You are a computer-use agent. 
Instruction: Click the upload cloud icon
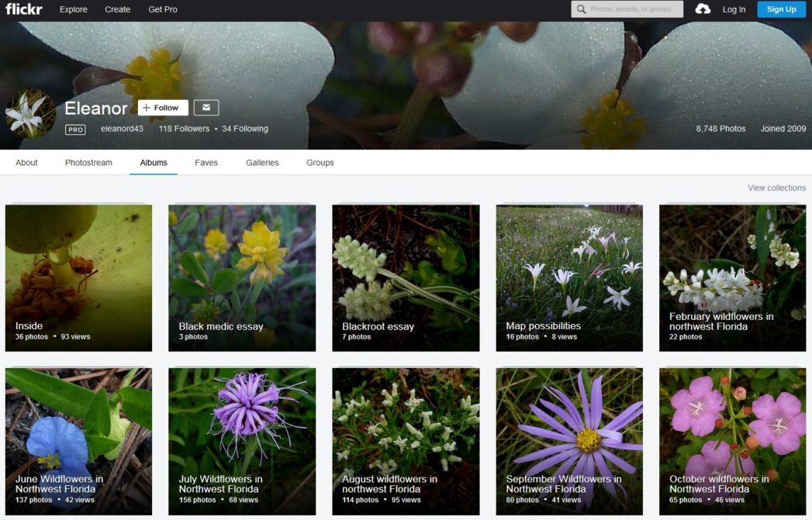pyautogui.click(x=702, y=9)
